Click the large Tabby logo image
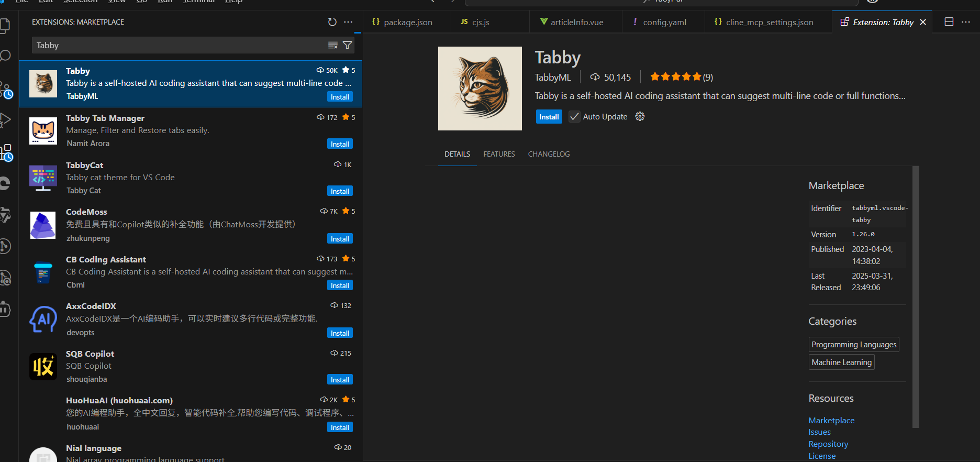 (x=480, y=89)
